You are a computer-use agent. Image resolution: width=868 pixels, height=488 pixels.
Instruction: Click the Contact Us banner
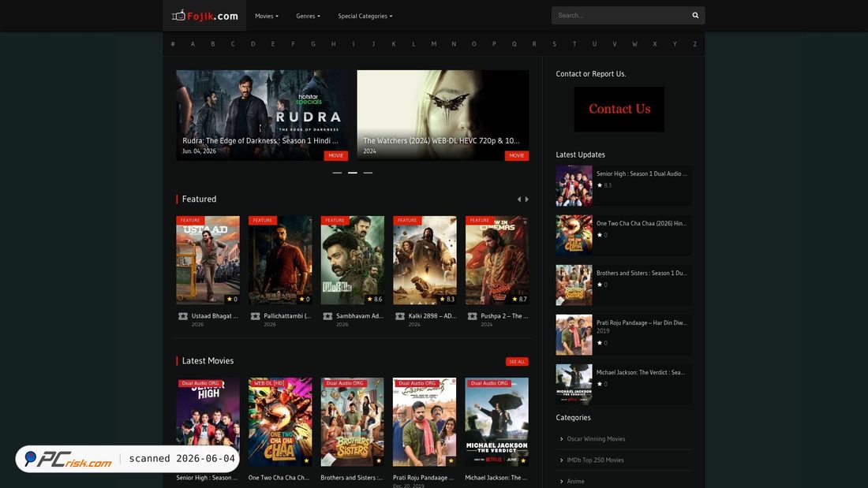619,109
